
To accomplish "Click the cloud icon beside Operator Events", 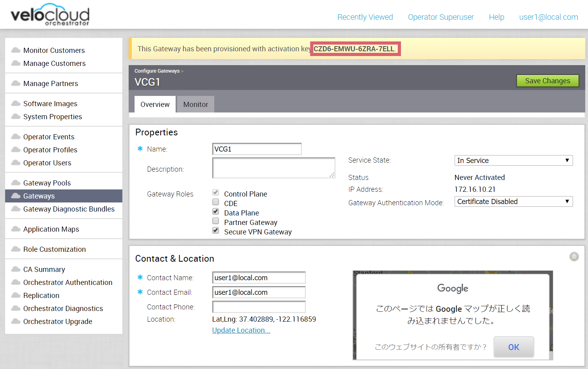I will coord(16,137).
